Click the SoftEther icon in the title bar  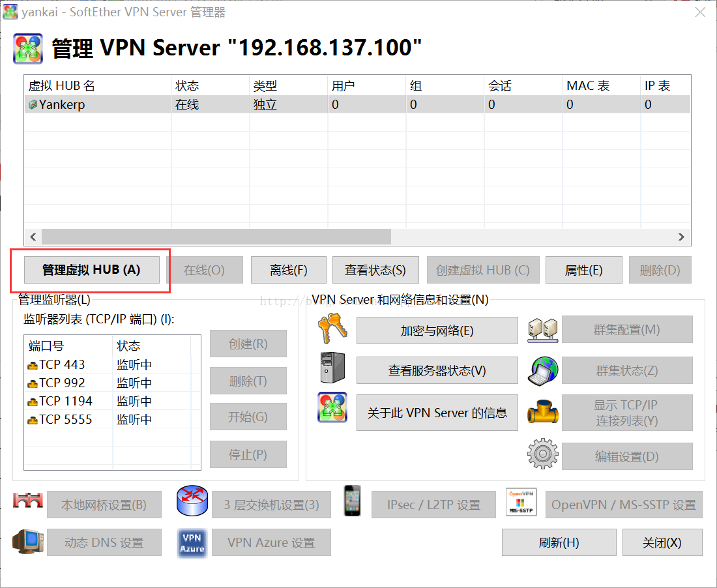coord(10,12)
